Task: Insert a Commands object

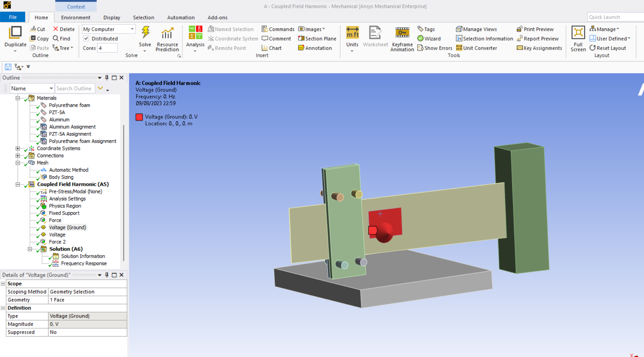Action: [278, 29]
